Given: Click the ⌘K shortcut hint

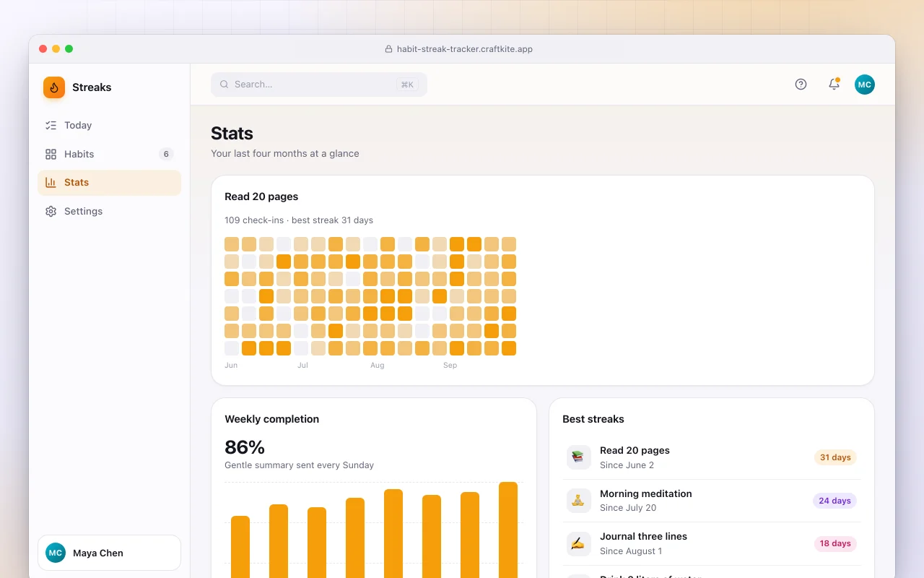Looking at the screenshot, I should tap(407, 85).
